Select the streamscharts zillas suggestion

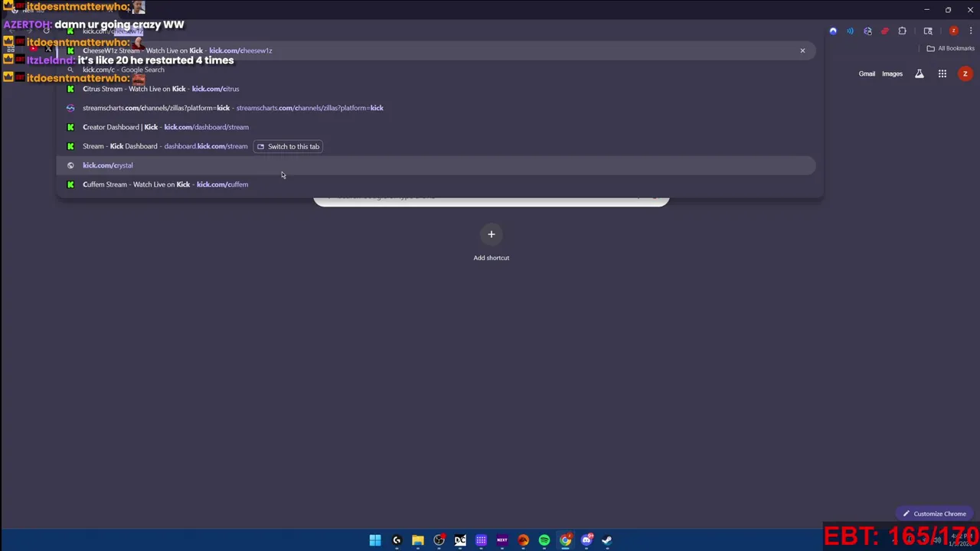coord(436,108)
